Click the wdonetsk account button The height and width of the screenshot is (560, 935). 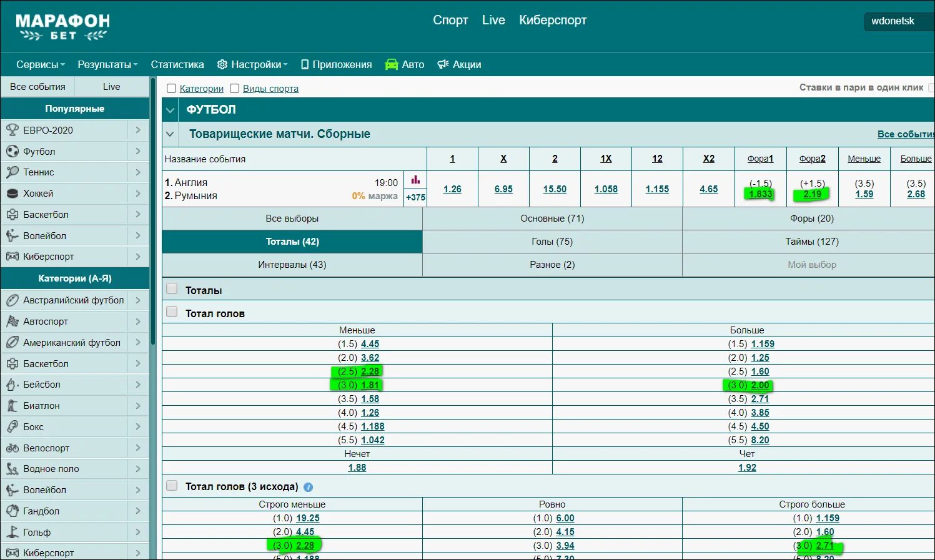click(899, 21)
